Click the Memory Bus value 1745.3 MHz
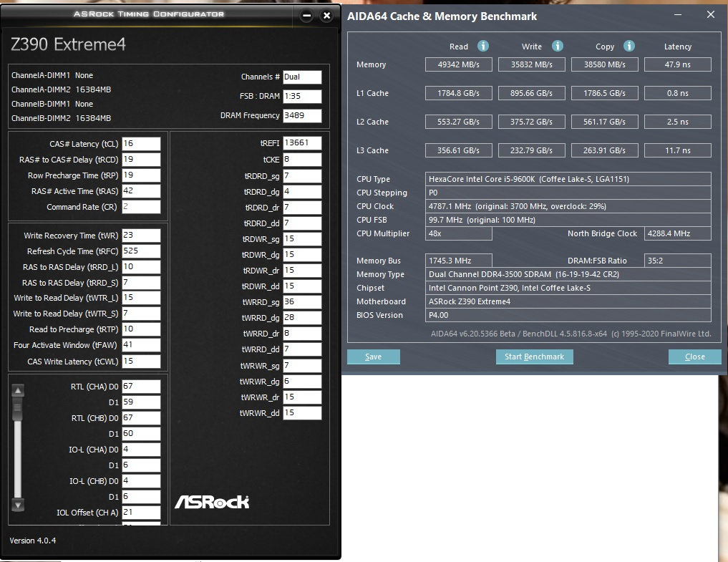This screenshot has height=562, width=728. [x=459, y=261]
